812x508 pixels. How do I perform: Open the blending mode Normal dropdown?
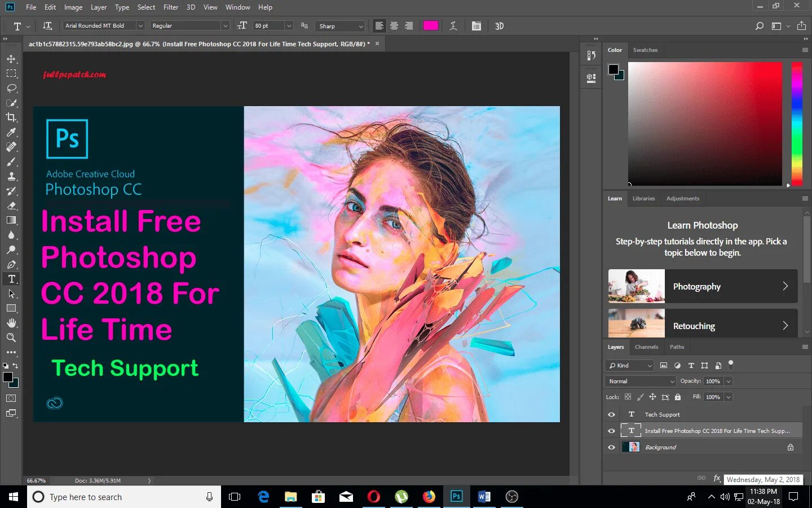pyautogui.click(x=641, y=382)
